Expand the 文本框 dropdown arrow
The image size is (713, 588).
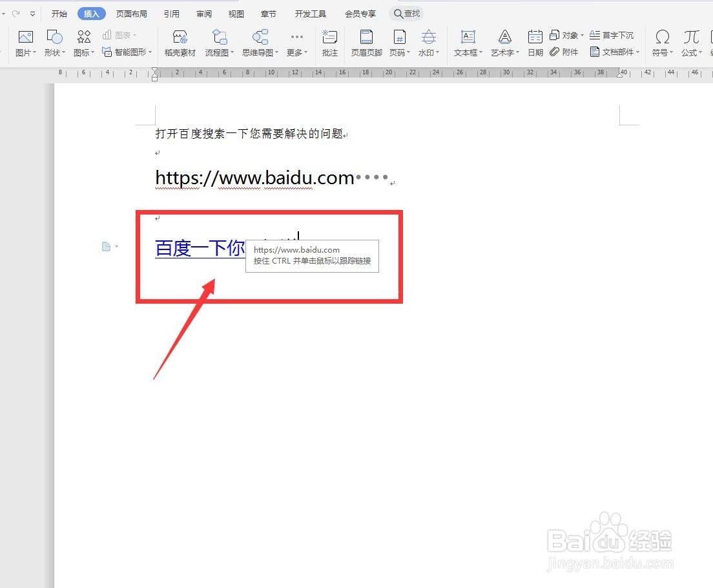[x=480, y=53]
